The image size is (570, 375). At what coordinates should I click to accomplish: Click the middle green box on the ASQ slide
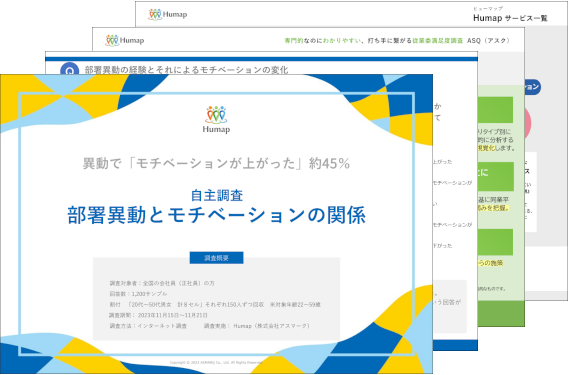(496, 177)
